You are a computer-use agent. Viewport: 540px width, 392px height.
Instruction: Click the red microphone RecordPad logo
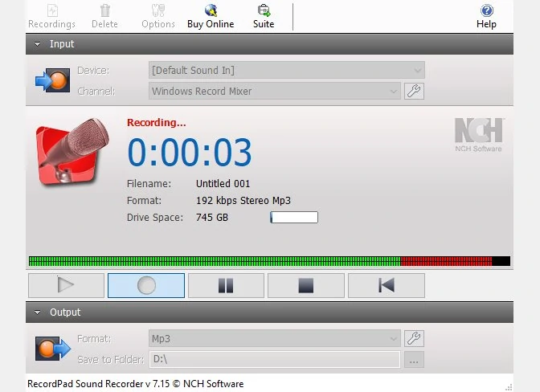72,151
